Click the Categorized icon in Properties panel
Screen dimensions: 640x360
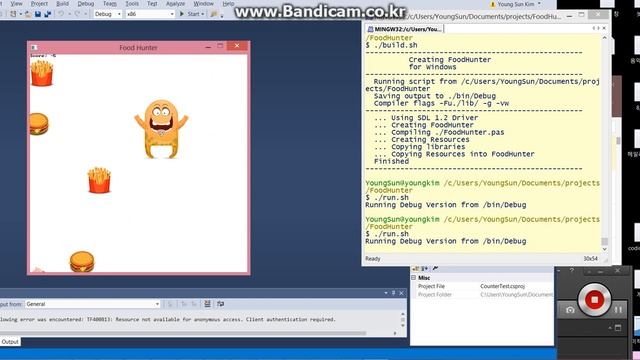coord(416,269)
